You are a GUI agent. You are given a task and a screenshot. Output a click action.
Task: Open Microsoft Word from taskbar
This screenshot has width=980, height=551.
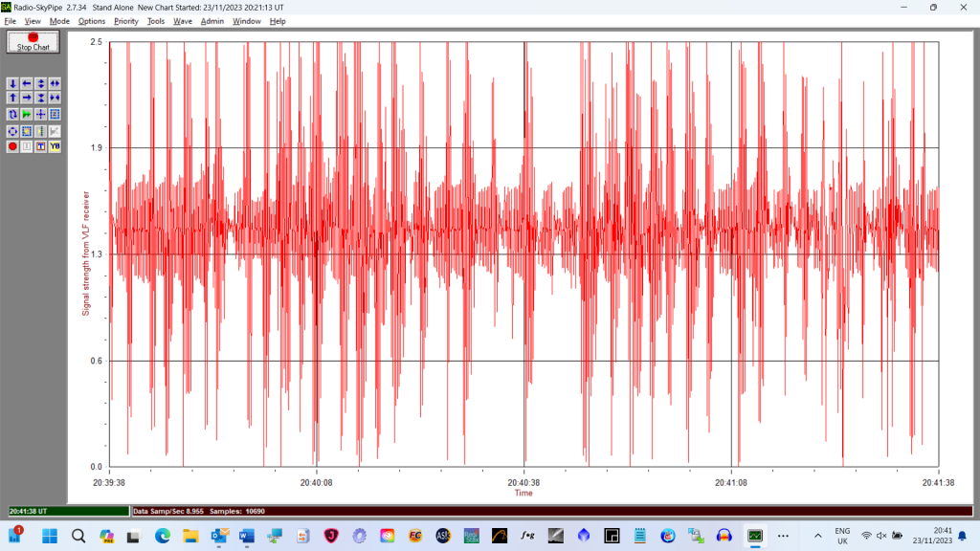[247, 536]
